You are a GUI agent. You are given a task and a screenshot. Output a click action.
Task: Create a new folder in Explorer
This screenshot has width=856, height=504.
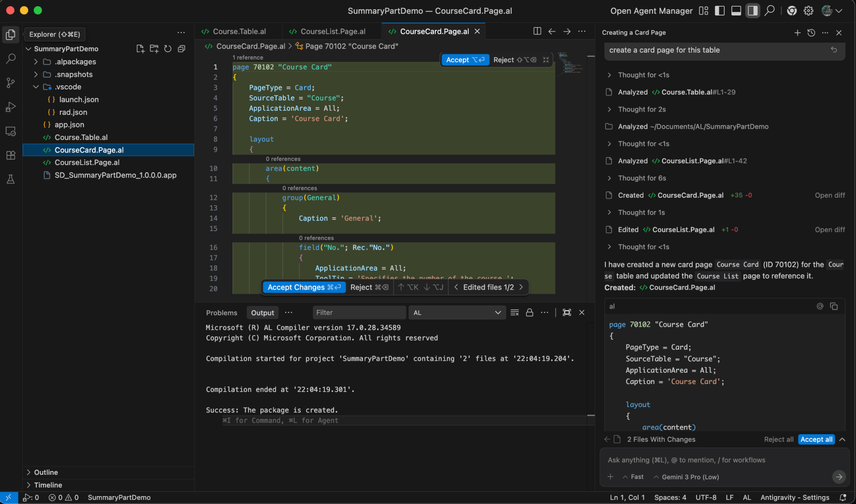point(154,49)
